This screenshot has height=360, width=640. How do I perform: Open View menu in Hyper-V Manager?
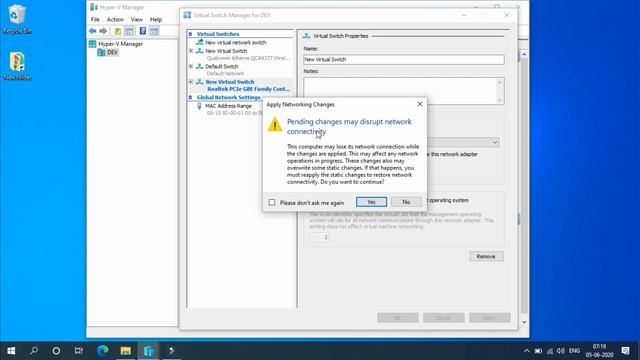(137, 19)
